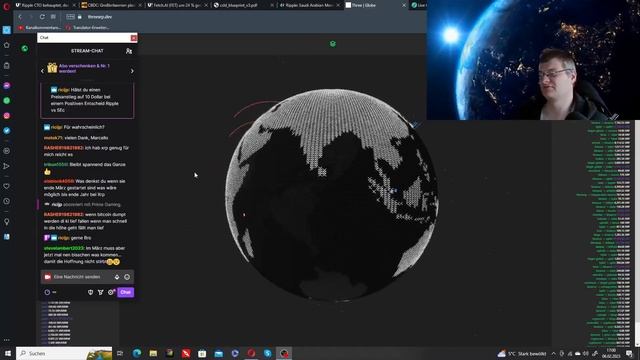Open Microsoft Edge from taskbar
The width and height of the screenshot is (640, 360).
[x=137, y=353]
